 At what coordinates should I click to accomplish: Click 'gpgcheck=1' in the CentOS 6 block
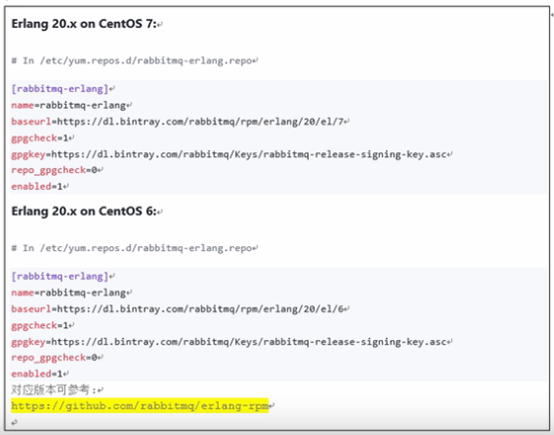(x=40, y=325)
